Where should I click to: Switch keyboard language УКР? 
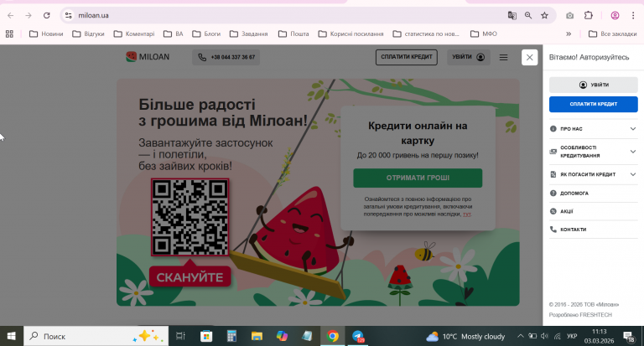[572, 336]
